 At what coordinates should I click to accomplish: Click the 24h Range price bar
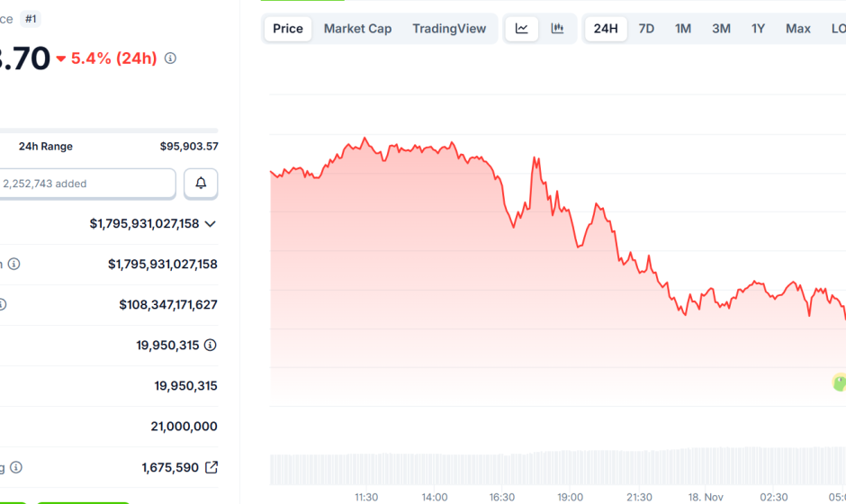[x=108, y=130]
